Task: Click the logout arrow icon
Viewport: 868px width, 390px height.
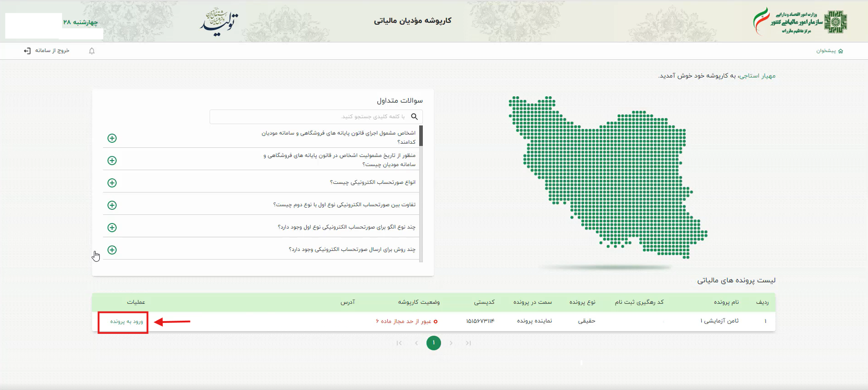Action: pos(27,51)
